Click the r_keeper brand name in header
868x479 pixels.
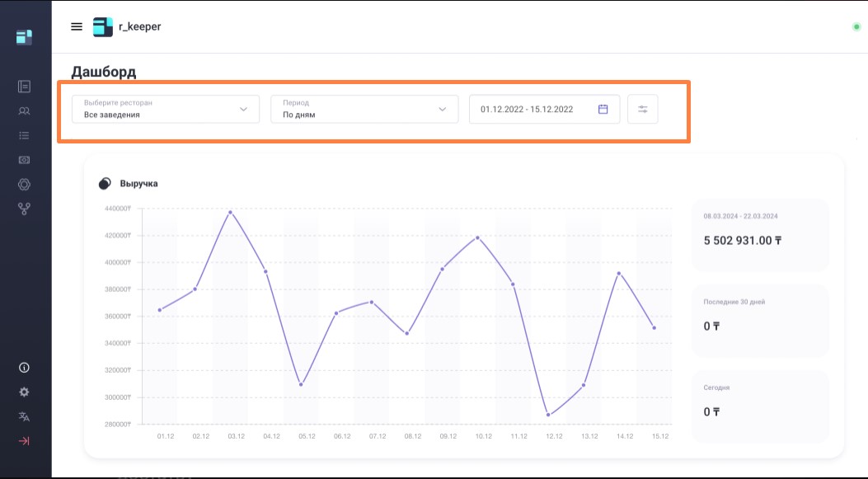(x=140, y=26)
